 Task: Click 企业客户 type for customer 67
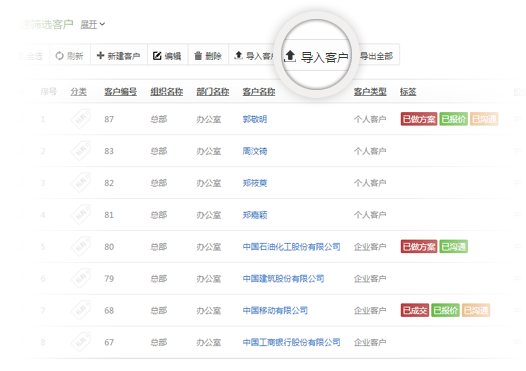click(x=370, y=342)
